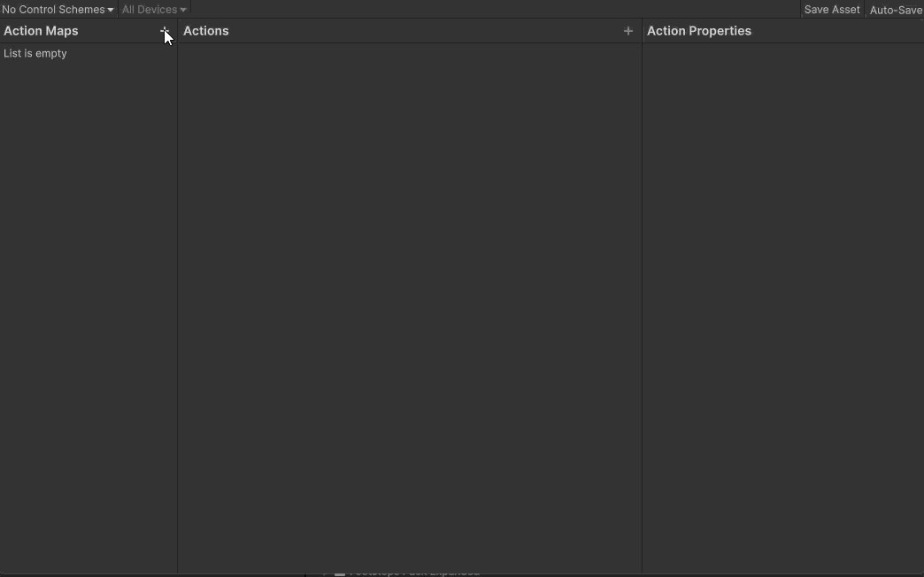This screenshot has width=924, height=577.
Task: Expand the All Devices dropdown
Action: click(x=153, y=10)
